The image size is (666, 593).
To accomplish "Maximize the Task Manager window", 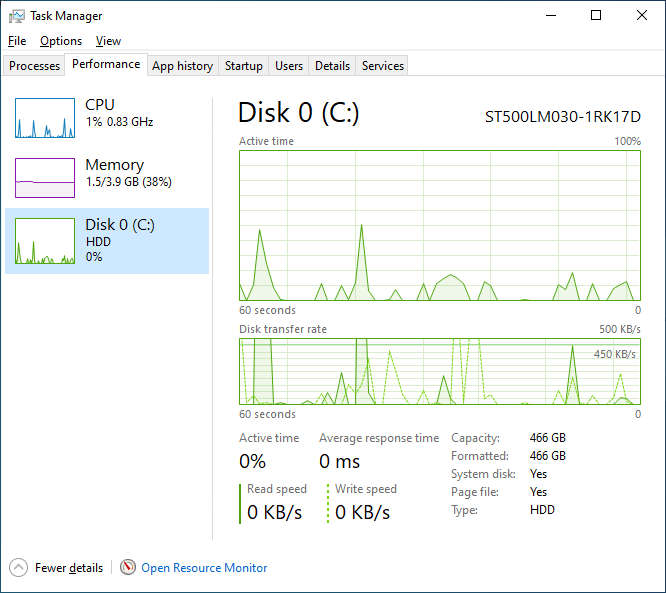I will click(x=596, y=16).
